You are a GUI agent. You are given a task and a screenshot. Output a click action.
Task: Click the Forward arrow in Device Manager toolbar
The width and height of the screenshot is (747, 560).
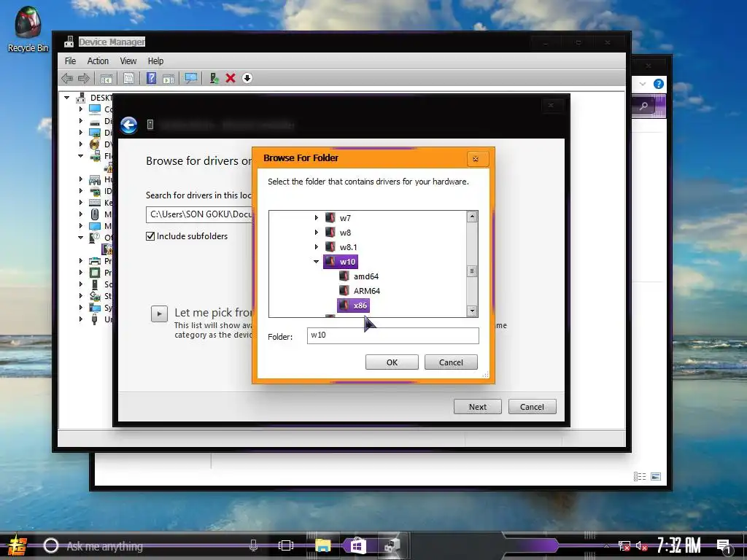coord(83,78)
